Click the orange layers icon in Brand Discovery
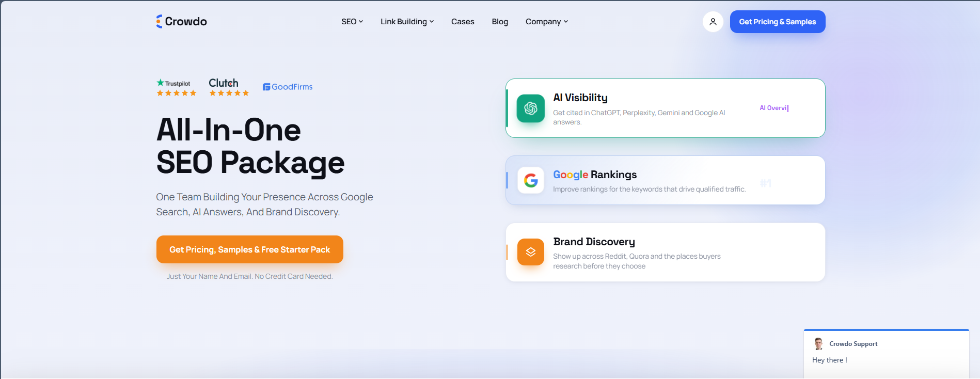 coord(530,252)
